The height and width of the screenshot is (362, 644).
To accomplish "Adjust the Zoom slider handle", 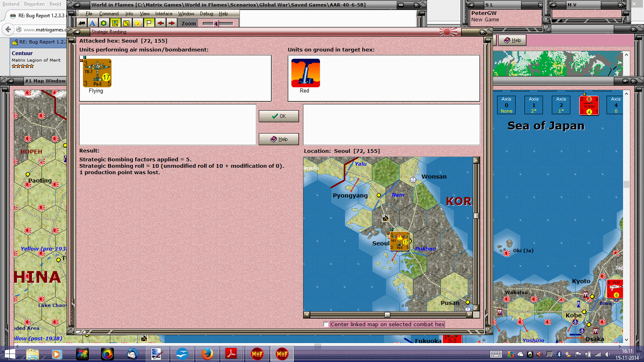I will 216,24.
